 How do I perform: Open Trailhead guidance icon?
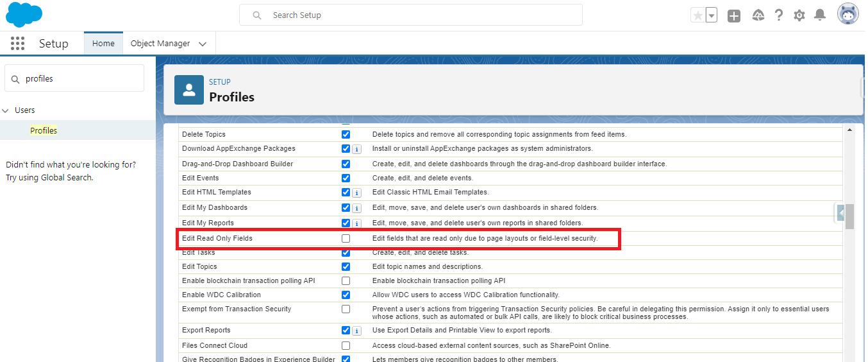click(x=758, y=15)
